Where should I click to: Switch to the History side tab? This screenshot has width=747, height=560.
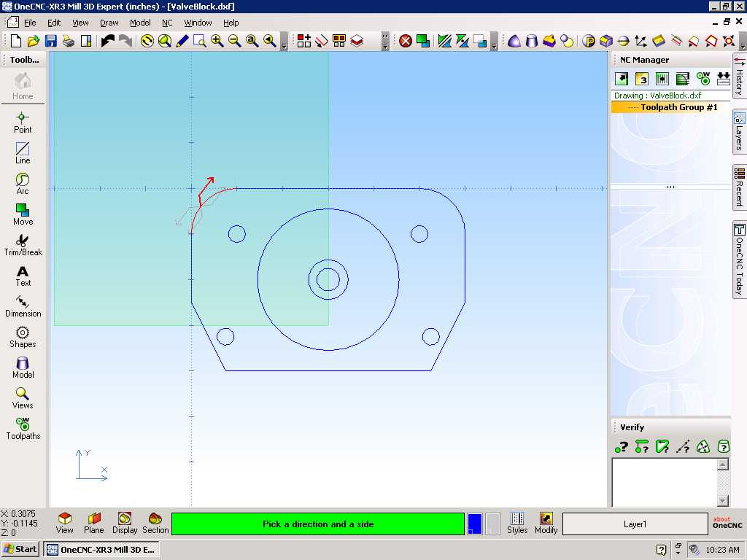(x=739, y=77)
